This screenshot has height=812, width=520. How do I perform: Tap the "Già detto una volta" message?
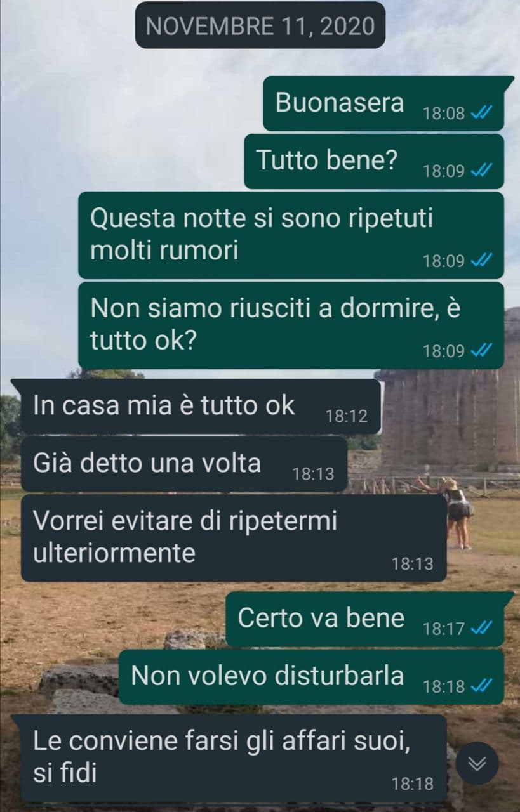point(184,464)
